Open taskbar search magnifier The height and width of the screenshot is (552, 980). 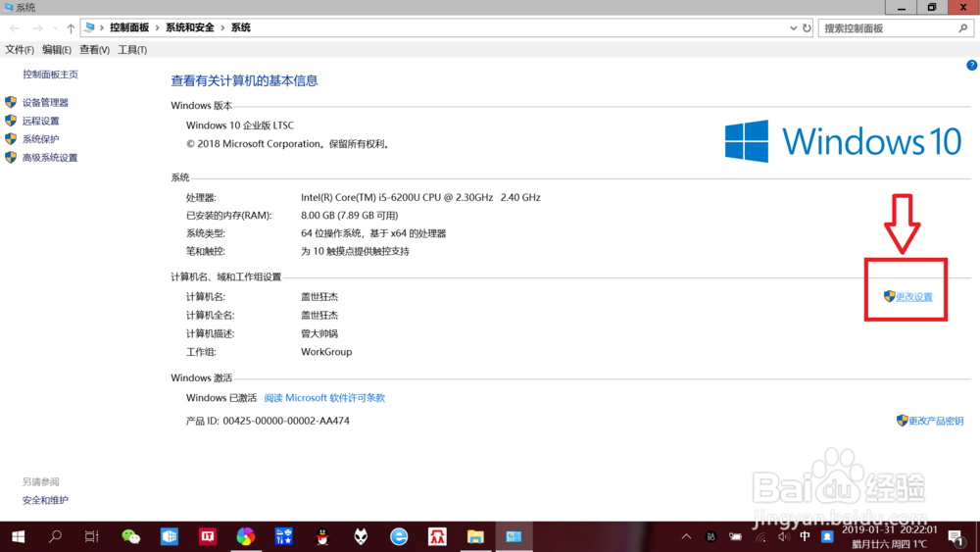pyautogui.click(x=55, y=536)
